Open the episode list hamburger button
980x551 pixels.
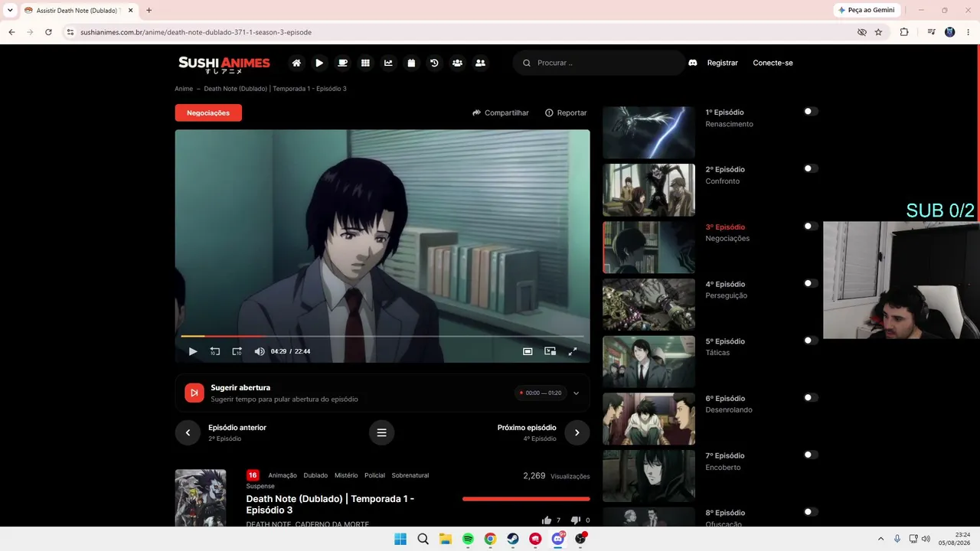pyautogui.click(x=381, y=432)
